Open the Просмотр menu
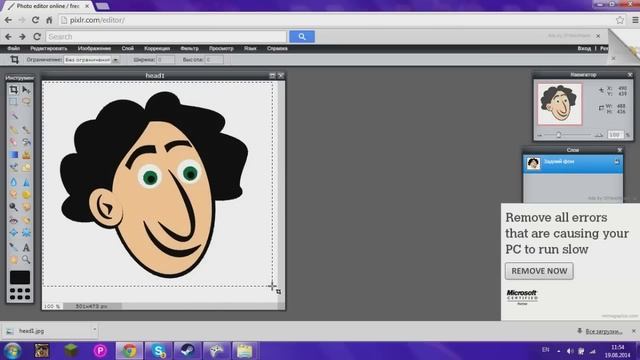This screenshot has height=360, width=640. (221, 49)
